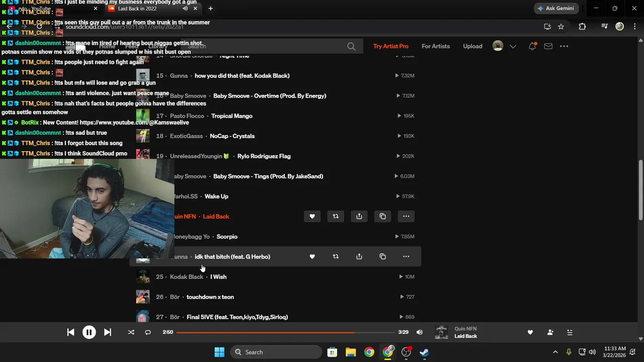644x362 pixels.
Task: Open the Windows Start menu
Action: (219, 352)
